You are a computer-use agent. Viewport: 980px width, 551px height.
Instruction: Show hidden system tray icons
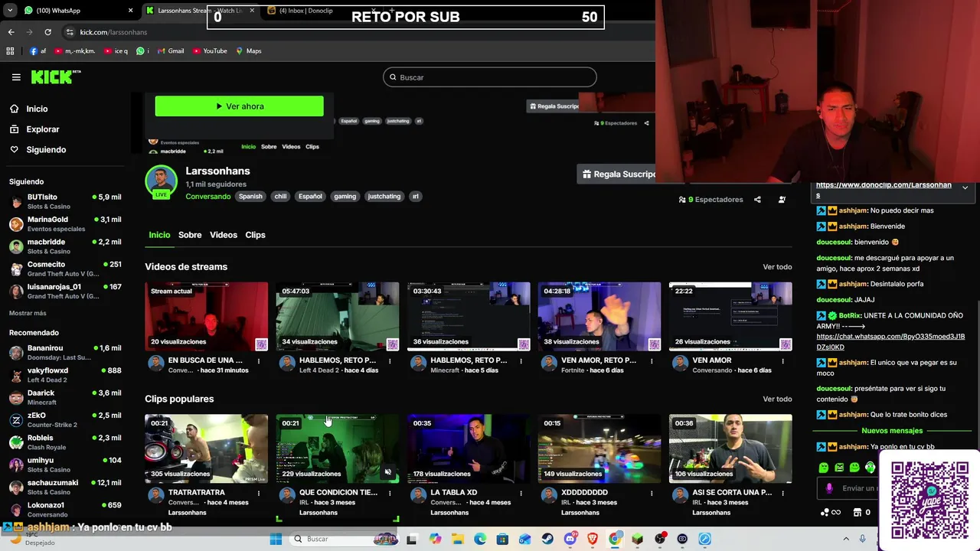tap(846, 539)
